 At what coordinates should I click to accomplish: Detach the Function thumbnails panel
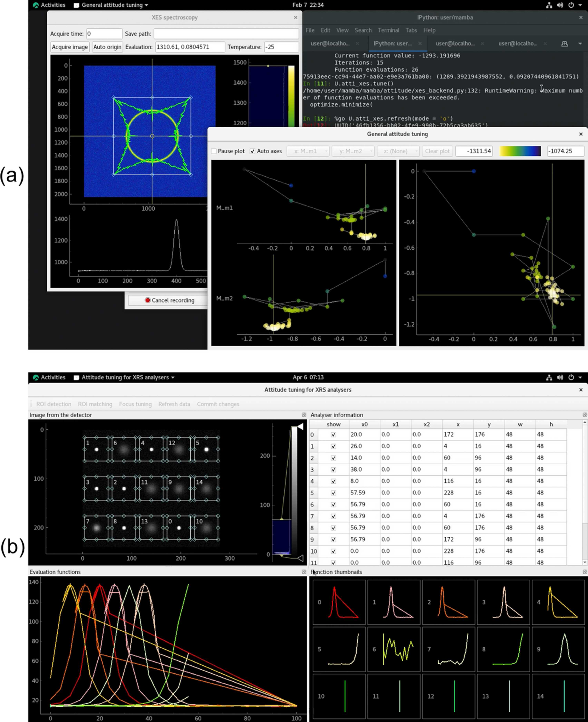click(x=585, y=572)
